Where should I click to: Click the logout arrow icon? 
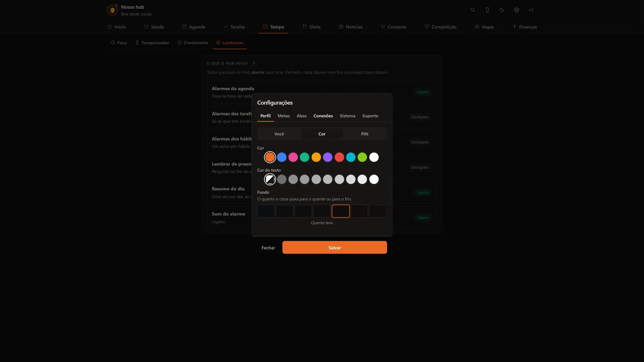pos(531,10)
